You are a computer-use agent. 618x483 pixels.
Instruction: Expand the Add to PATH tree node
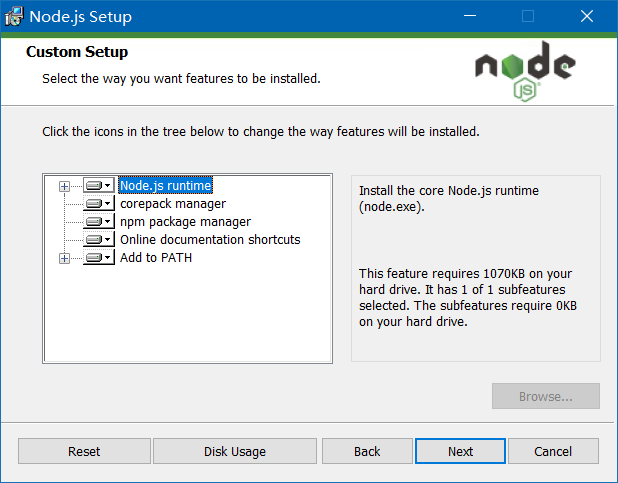pos(64,258)
